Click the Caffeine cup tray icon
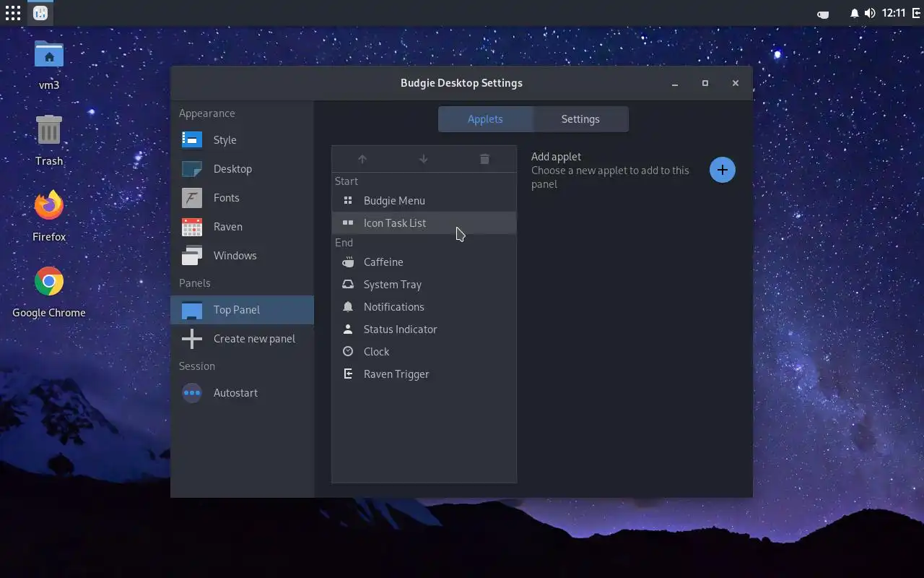Screen dimensions: 924x578 coord(822,14)
